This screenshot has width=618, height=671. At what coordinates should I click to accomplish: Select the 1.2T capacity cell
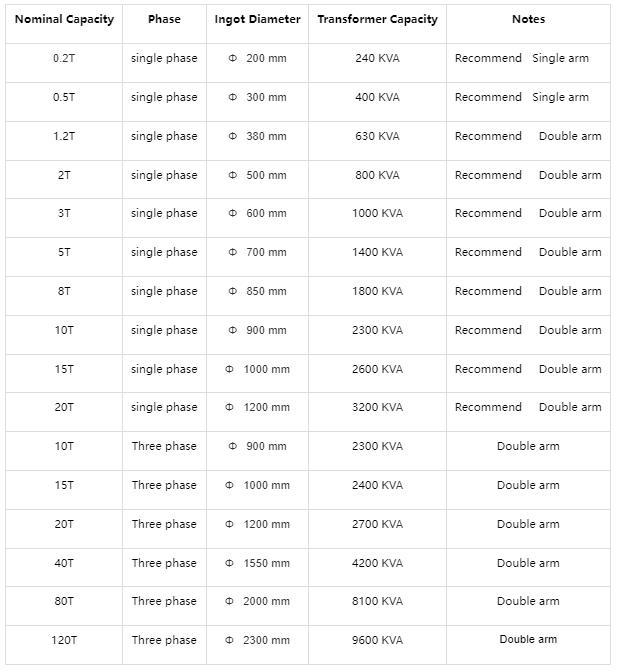(x=64, y=136)
